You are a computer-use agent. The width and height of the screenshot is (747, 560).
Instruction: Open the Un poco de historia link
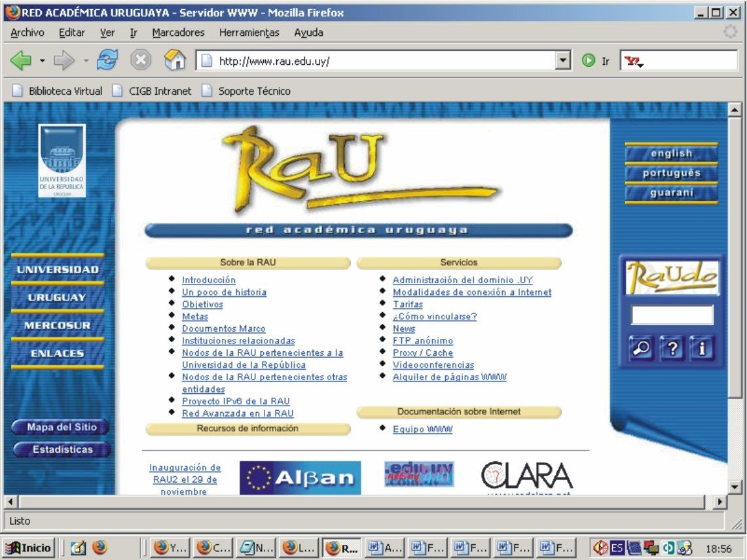(224, 292)
